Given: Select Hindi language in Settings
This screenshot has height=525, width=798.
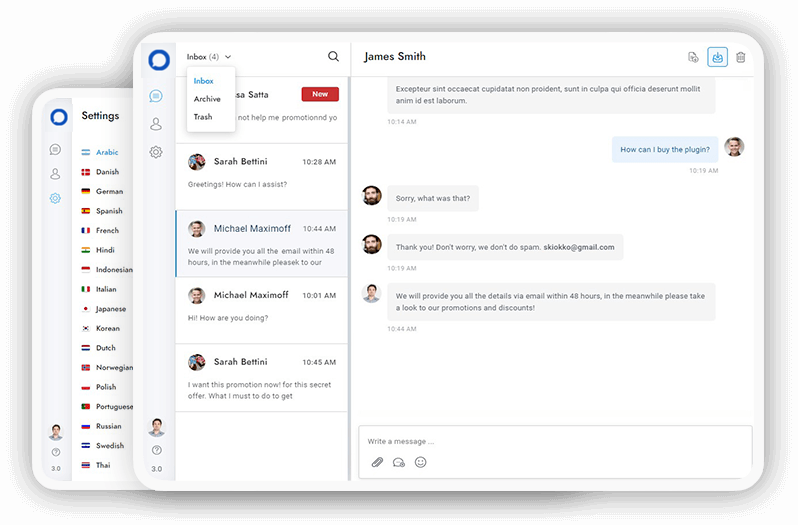Looking at the screenshot, I should pyautogui.click(x=98, y=250).
